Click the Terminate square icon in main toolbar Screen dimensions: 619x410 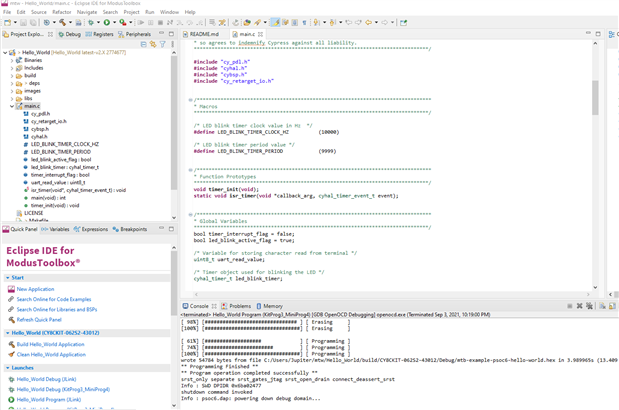(160, 22)
